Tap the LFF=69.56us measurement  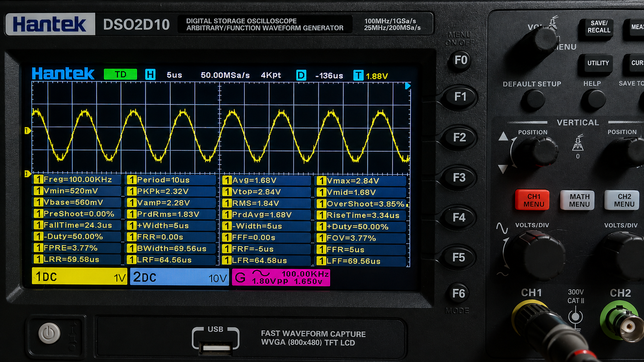point(361,261)
